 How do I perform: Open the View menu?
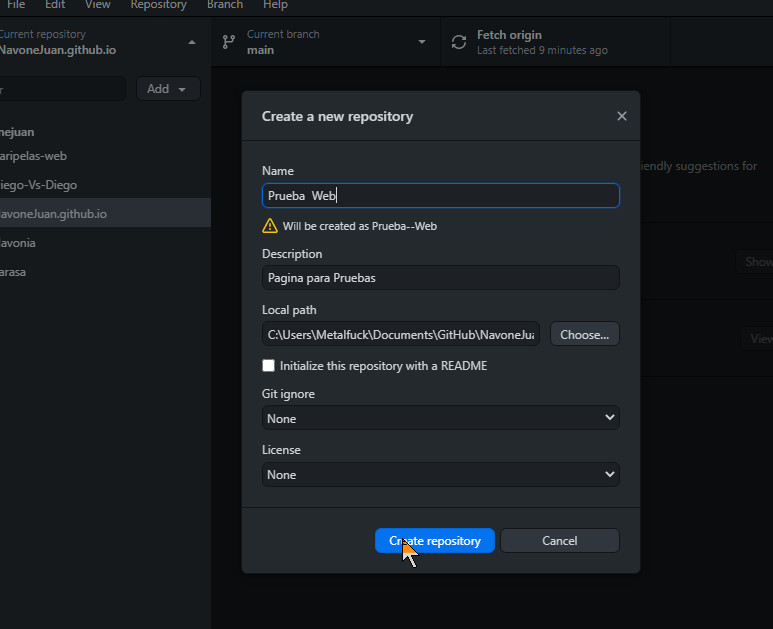point(98,5)
